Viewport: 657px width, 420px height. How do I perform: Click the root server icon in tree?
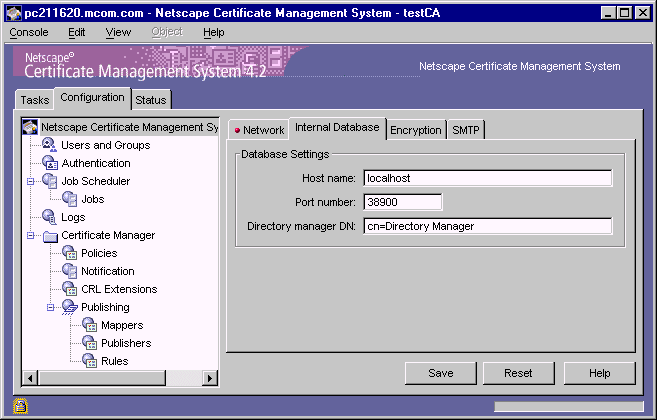point(30,127)
